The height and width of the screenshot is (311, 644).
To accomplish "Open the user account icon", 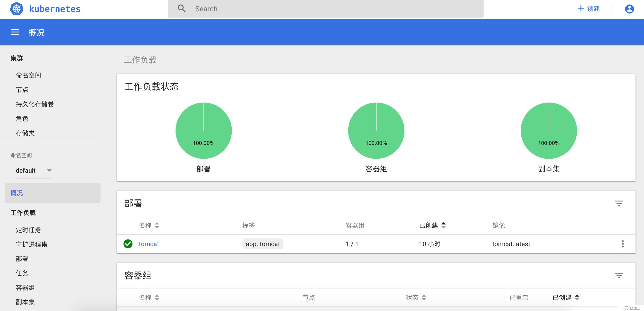I will (629, 9).
